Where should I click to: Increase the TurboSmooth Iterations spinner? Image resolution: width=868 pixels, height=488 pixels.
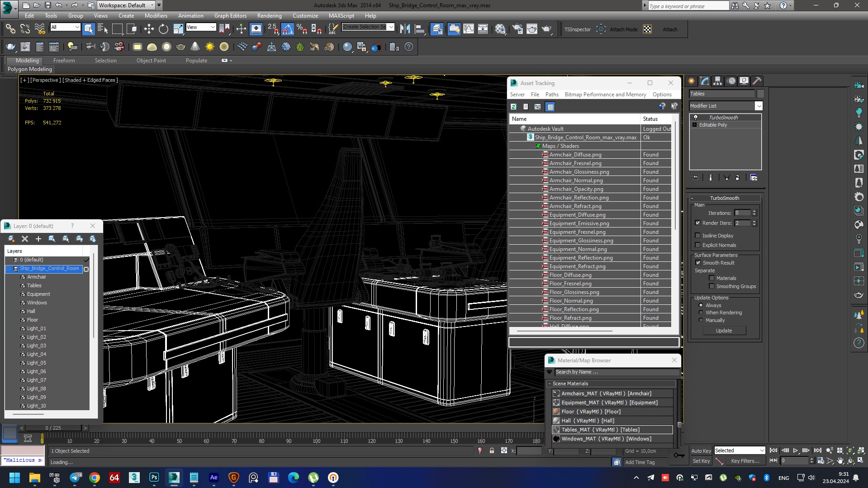point(754,211)
